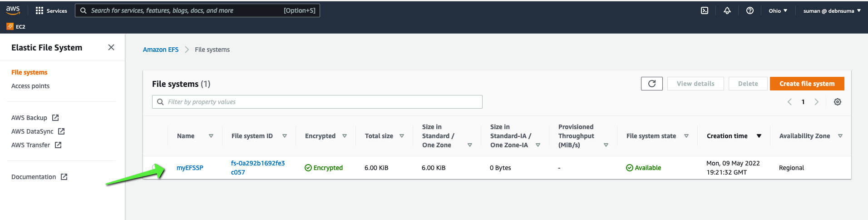Close the Elastic File System side panel
The height and width of the screenshot is (220, 868).
click(x=111, y=47)
